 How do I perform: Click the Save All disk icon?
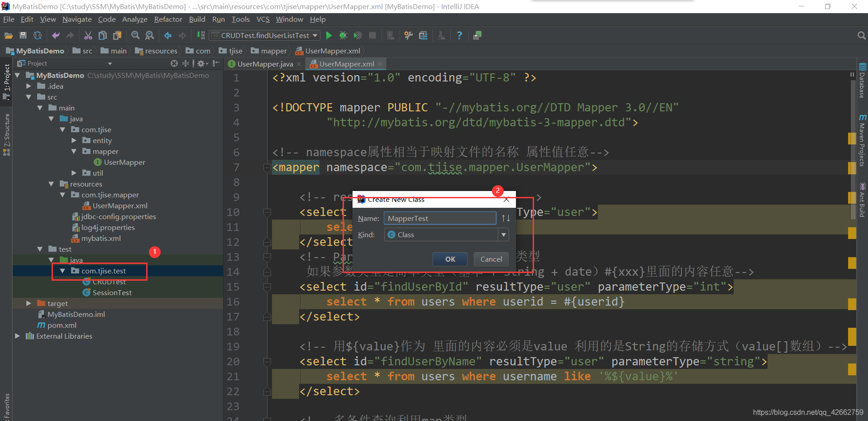23,35
